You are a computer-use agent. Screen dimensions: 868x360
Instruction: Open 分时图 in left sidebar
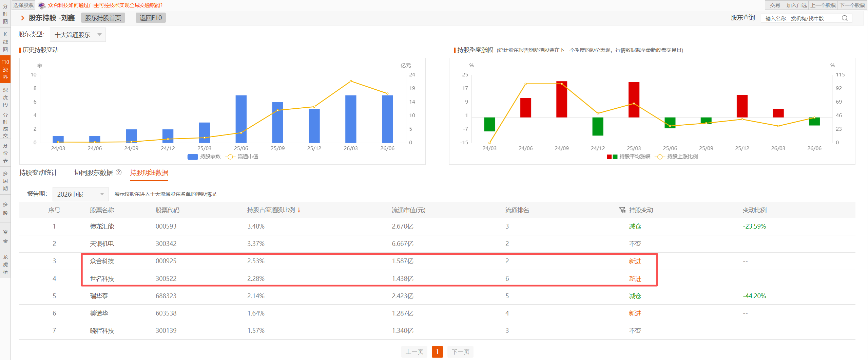[5, 14]
